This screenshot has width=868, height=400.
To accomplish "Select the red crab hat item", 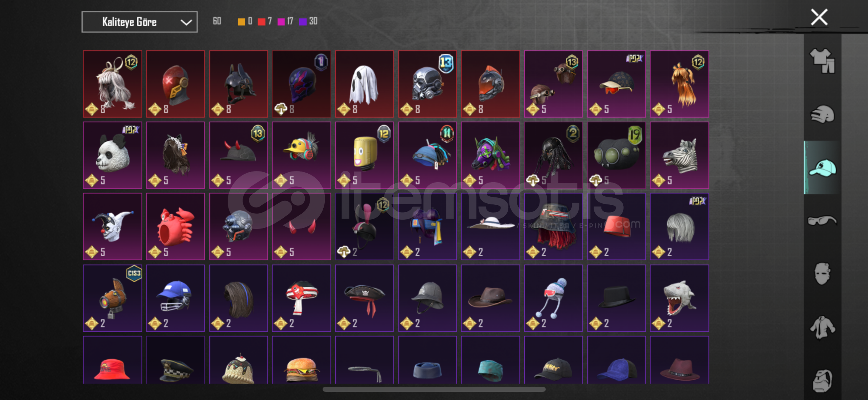I will pos(175,226).
